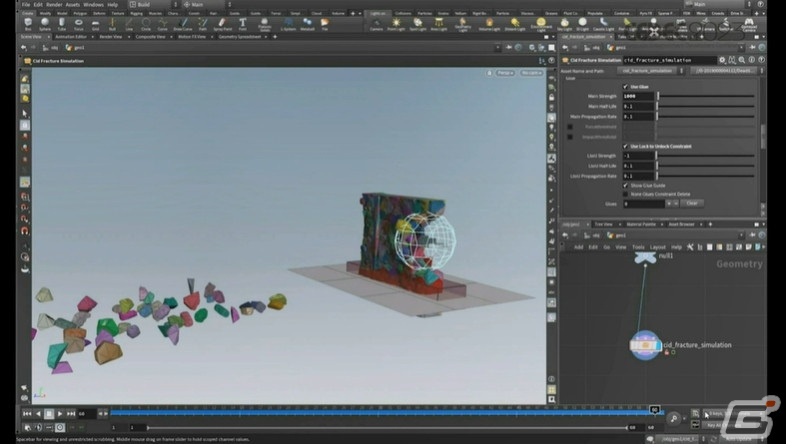The width and height of the screenshot is (786, 444).
Task: Select the Torus shelf tool
Action: click(79, 24)
